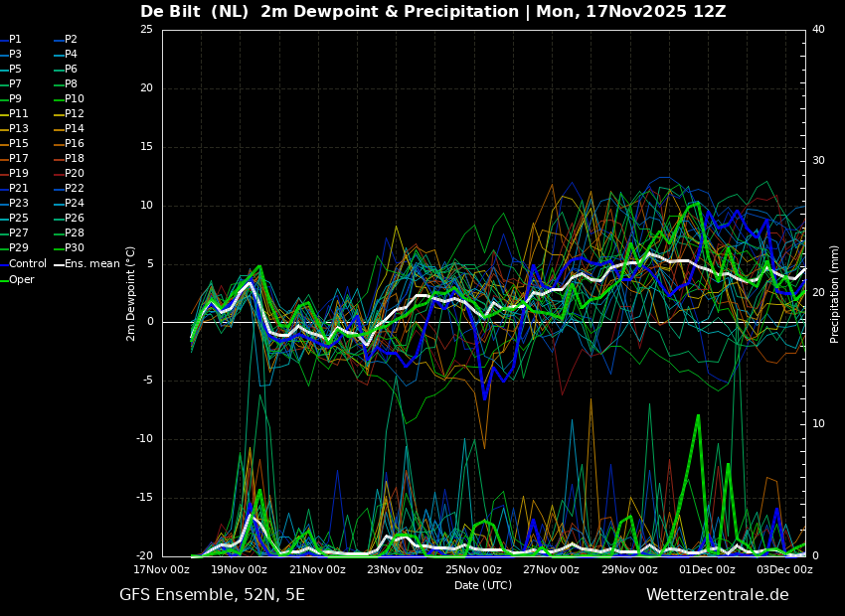Image resolution: width=845 pixels, height=616 pixels.
Task: Click the Precipitation (mm) axis title
Action: (834, 294)
